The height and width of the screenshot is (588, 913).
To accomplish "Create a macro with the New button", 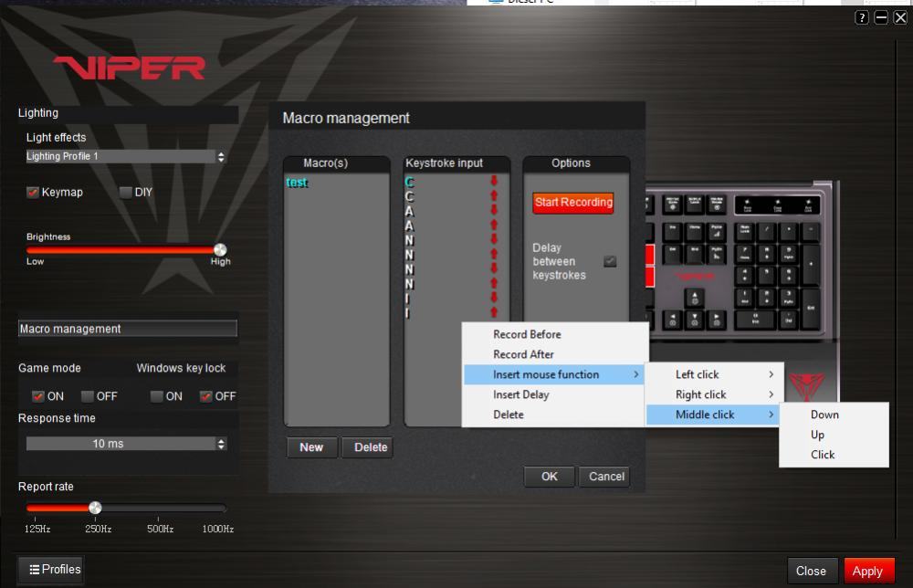I will coord(311,447).
